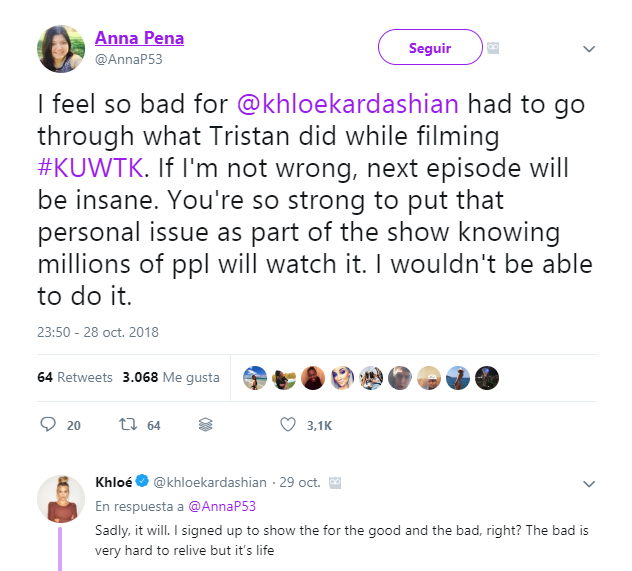Like the tweet via heart icon
Viewport: 632px width, 571px height.
coord(288,425)
